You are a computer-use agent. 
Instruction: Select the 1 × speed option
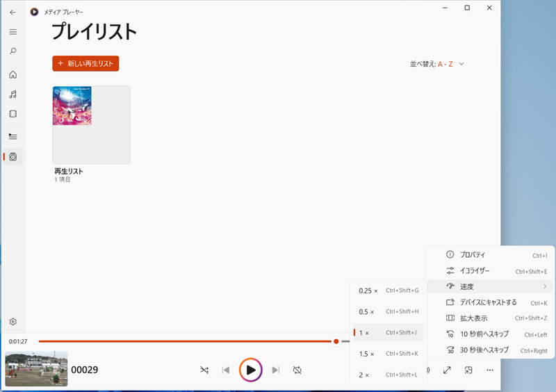[389, 333]
